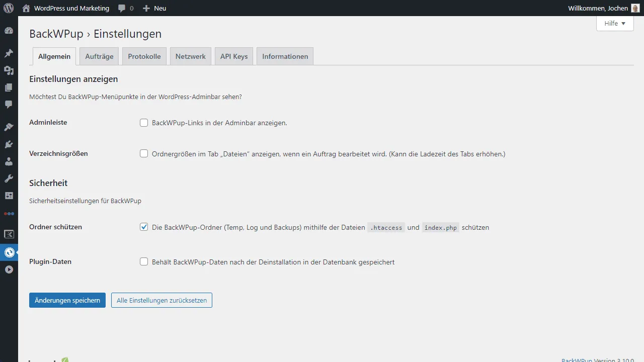
Task: Click the BackWPup › Einstellungen page title
Action: pyautogui.click(x=96, y=34)
